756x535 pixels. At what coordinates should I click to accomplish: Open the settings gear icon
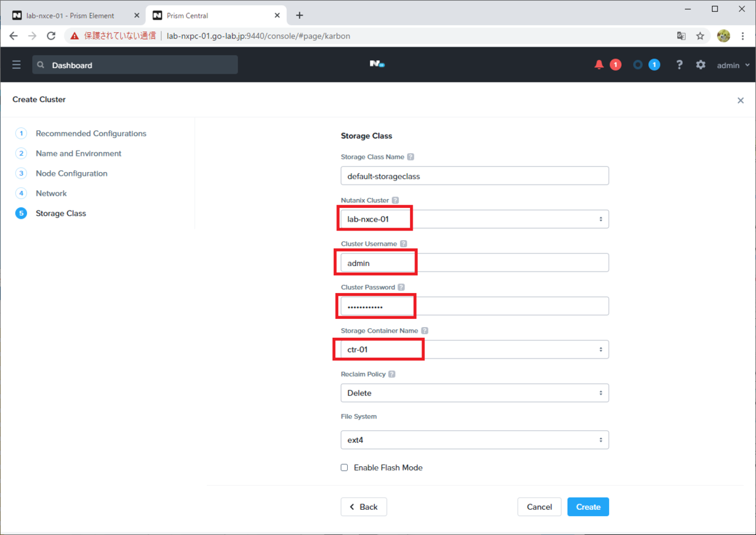(701, 64)
